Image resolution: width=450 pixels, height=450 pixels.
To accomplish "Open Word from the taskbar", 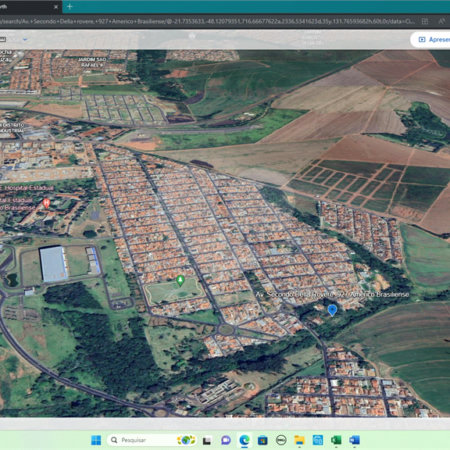I will pos(354,440).
